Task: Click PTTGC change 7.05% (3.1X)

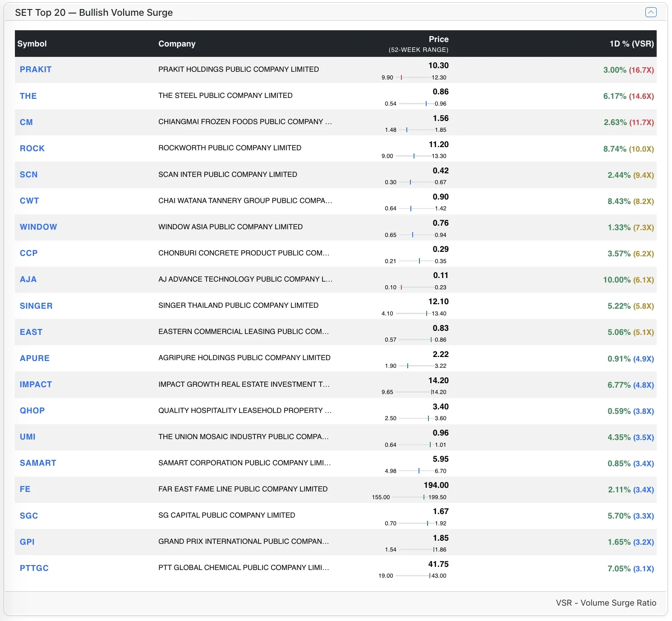Action: [631, 569]
